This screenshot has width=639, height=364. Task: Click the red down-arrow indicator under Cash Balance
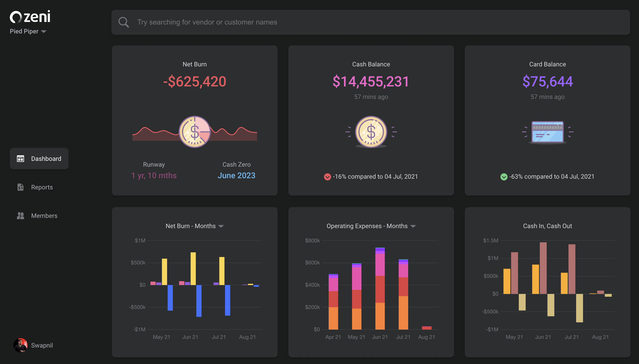[x=327, y=177]
